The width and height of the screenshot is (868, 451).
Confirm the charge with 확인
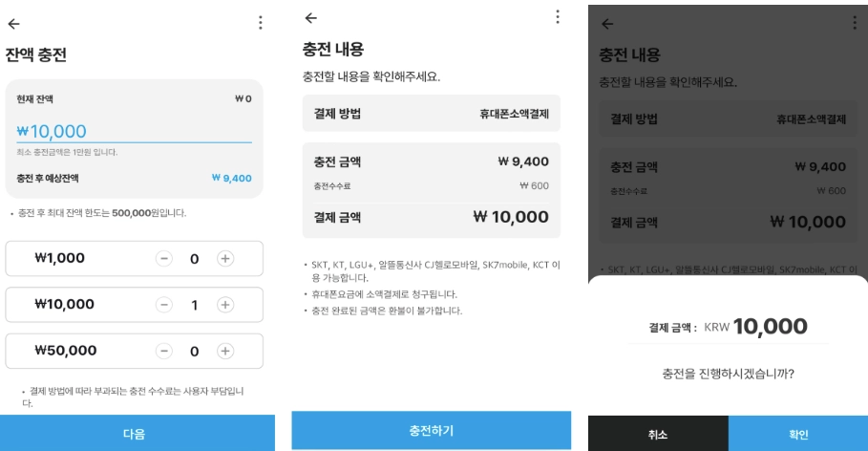pyautogui.click(x=798, y=434)
